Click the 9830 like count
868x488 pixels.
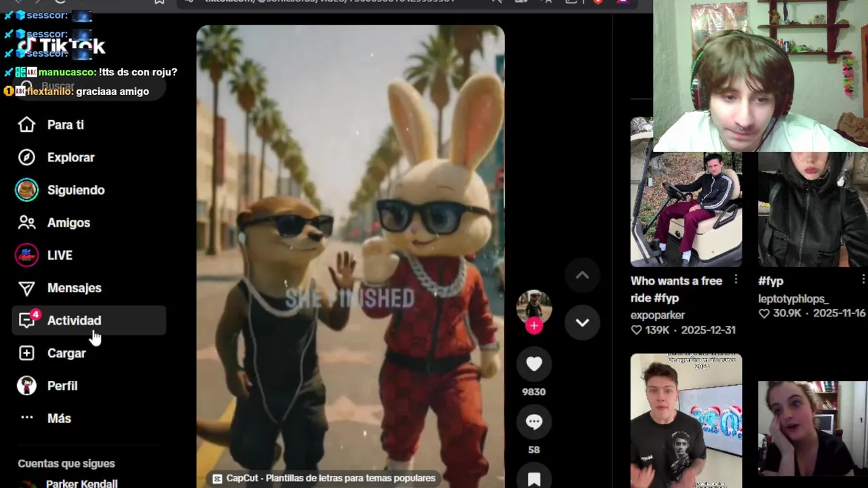click(x=534, y=392)
